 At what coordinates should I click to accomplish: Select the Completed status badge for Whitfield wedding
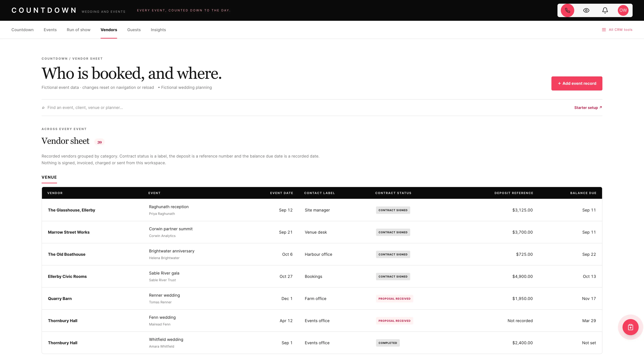[x=388, y=343]
